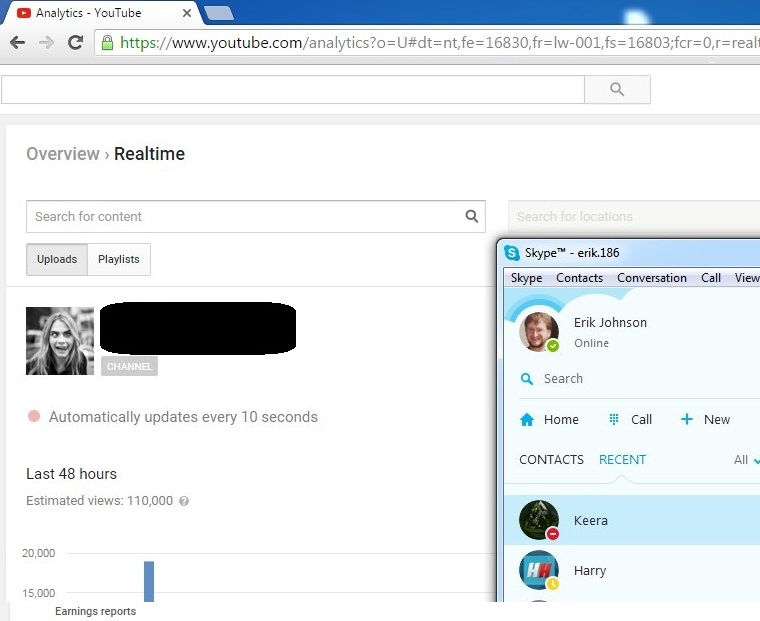Screen dimensions: 760x621
Task: Click the green padlock in address bar
Action: click(107, 43)
